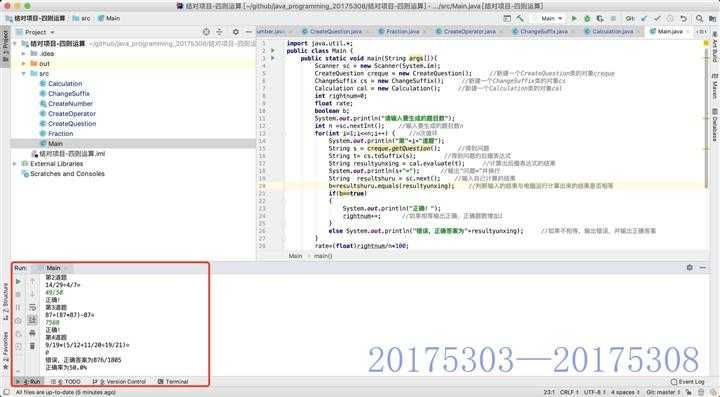The height and width of the screenshot is (397, 720).
Task: Click the Stop icon in the main toolbar
Action: (x=613, y=18)
